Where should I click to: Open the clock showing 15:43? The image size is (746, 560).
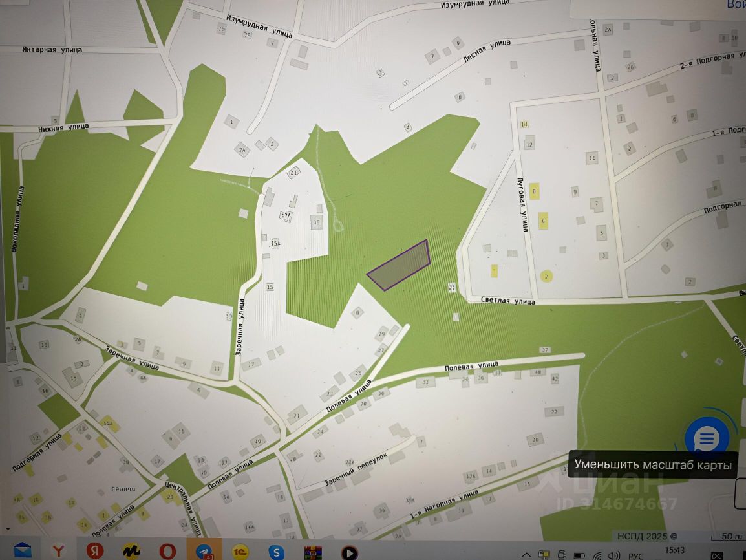[675, 550]
